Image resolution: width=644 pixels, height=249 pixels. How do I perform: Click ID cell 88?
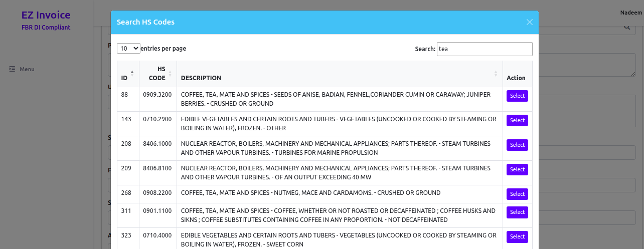pos(128,99)
